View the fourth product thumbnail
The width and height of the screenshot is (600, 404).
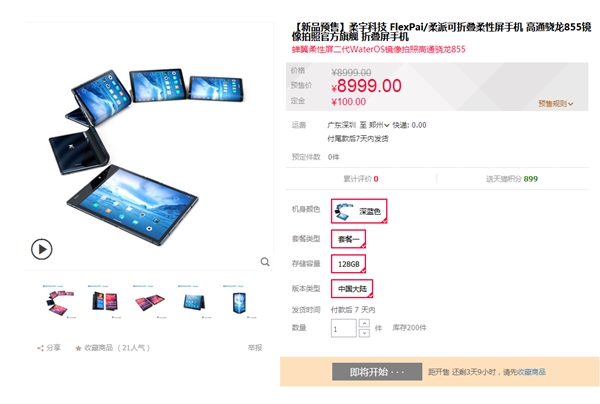pyautogui.click(x=195, y=302)
